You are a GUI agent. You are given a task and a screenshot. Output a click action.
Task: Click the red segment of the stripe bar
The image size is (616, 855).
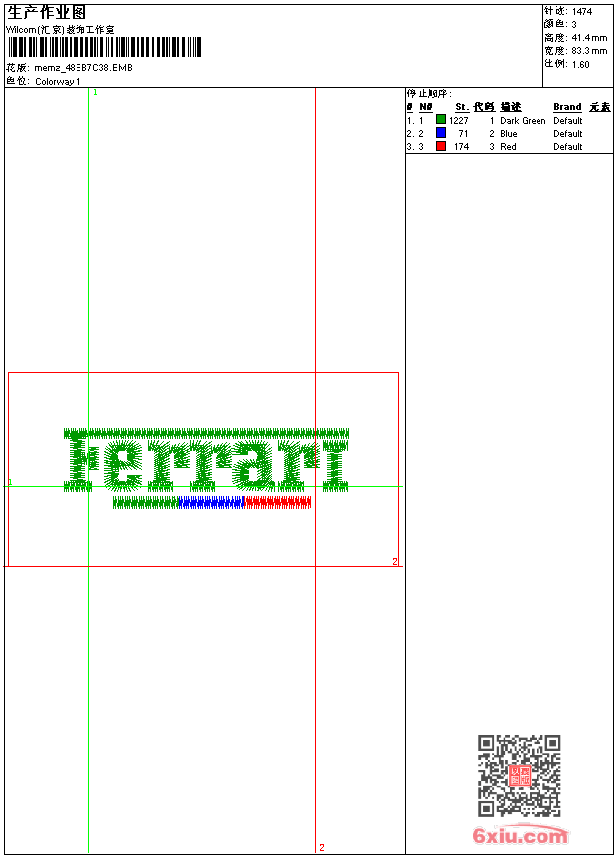pyautogui.click(x=278, y=502)
